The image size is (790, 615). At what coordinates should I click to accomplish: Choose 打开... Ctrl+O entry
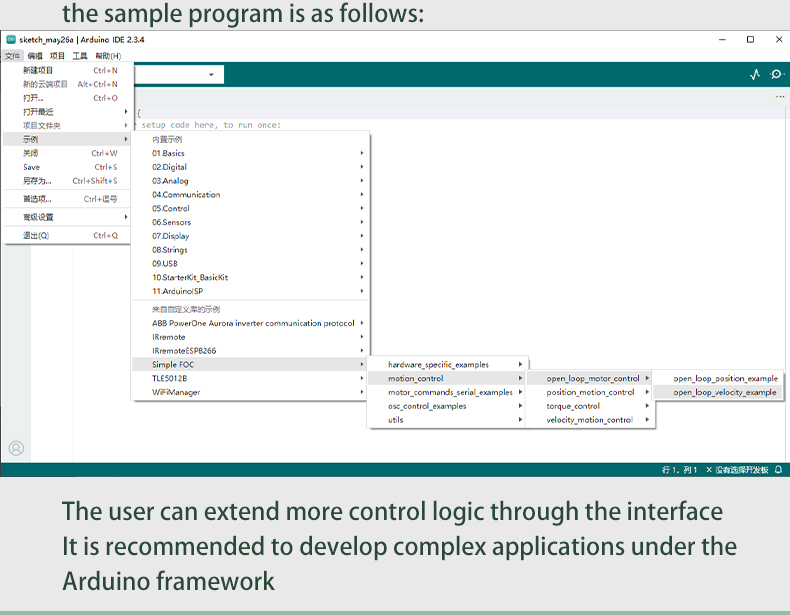tap(67, 98)
